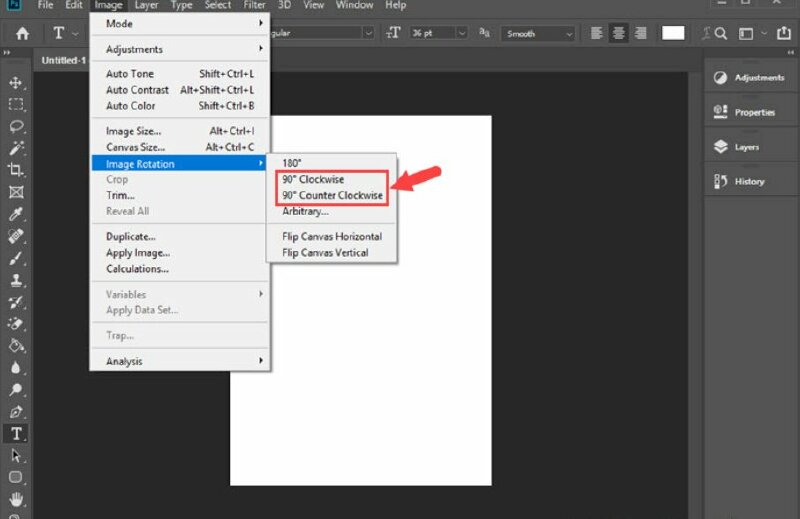Select the Lasso tool
The width and height of the screenshot is (800, 519).
pyautogui.click(x=16, y=126)
